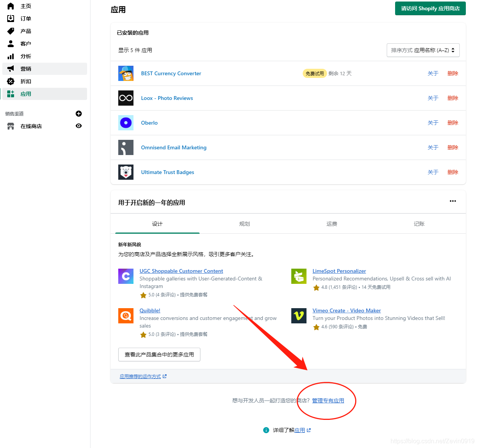This screenshot has width=478, height=448.
Task: Open 折扣 in the sidebar
Action: point(26,81)
